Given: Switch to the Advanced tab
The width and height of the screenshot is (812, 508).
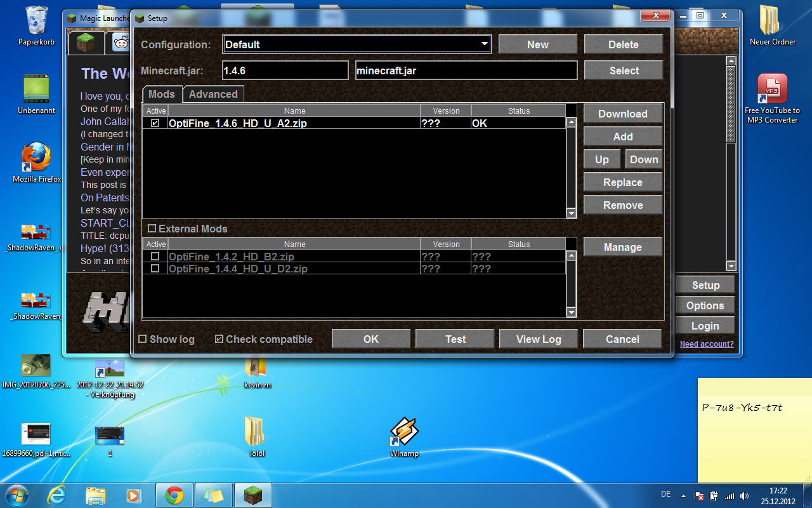Looking at the screenshot, I should (x=213, y=94).
